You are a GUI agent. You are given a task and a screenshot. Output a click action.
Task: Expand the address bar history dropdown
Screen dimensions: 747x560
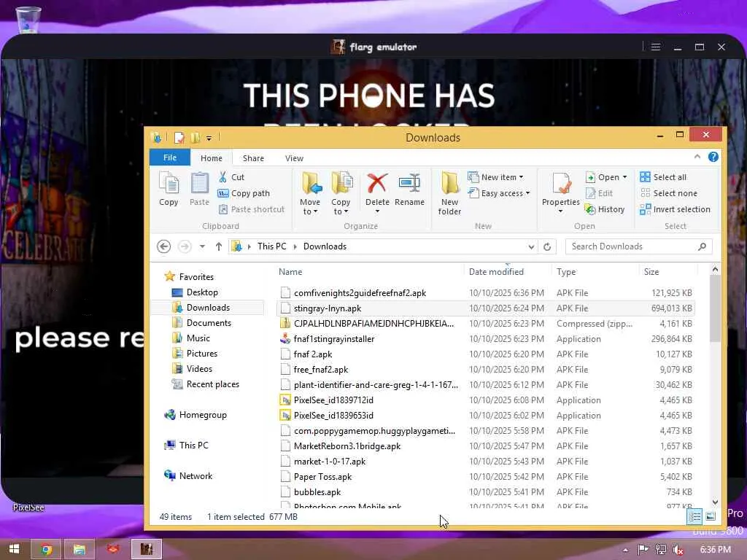pos(531,246)
